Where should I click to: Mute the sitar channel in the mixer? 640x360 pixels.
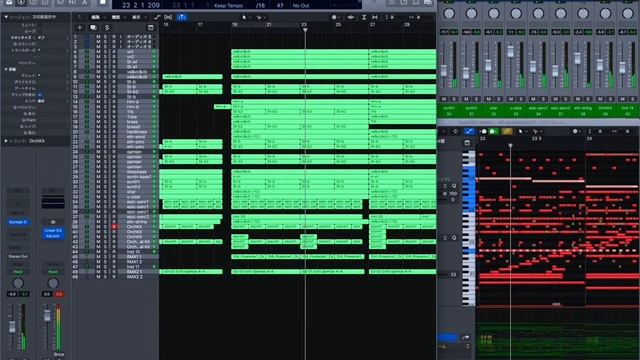point(489,99)
